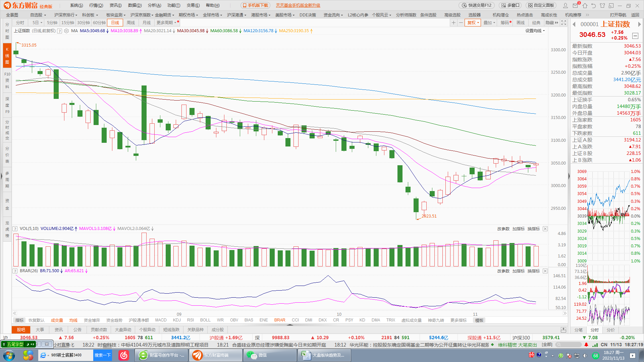Go to previous stock with left arrow
Viewport: 644px width, 362px height.
pyautogui.click(x=574, y=24)
